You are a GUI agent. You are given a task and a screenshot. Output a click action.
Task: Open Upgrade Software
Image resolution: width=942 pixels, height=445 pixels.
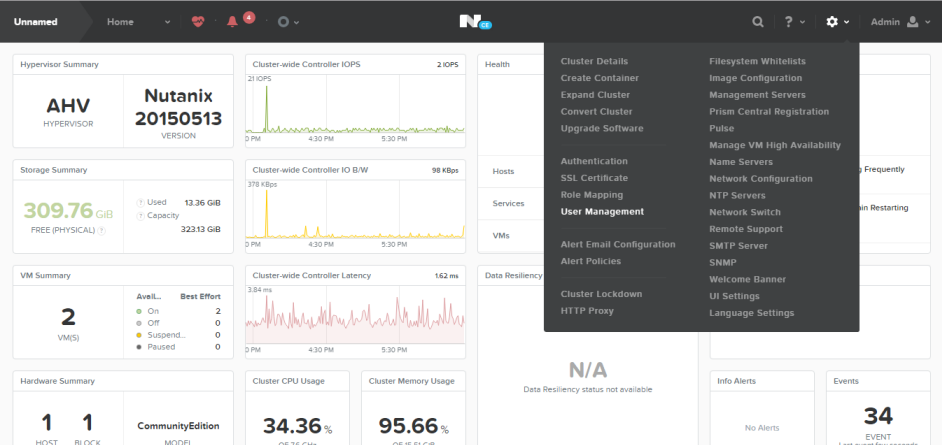pyautogui.click(x=602, y=129)
